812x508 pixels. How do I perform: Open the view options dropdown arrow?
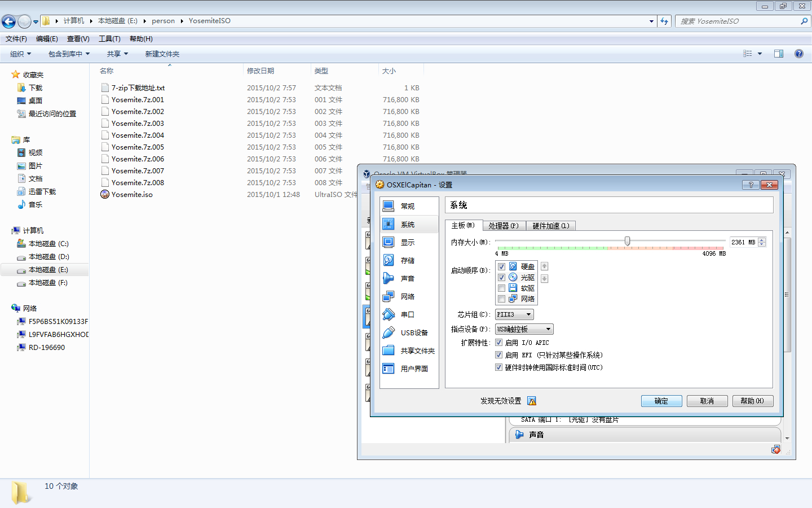pos(760,54)
